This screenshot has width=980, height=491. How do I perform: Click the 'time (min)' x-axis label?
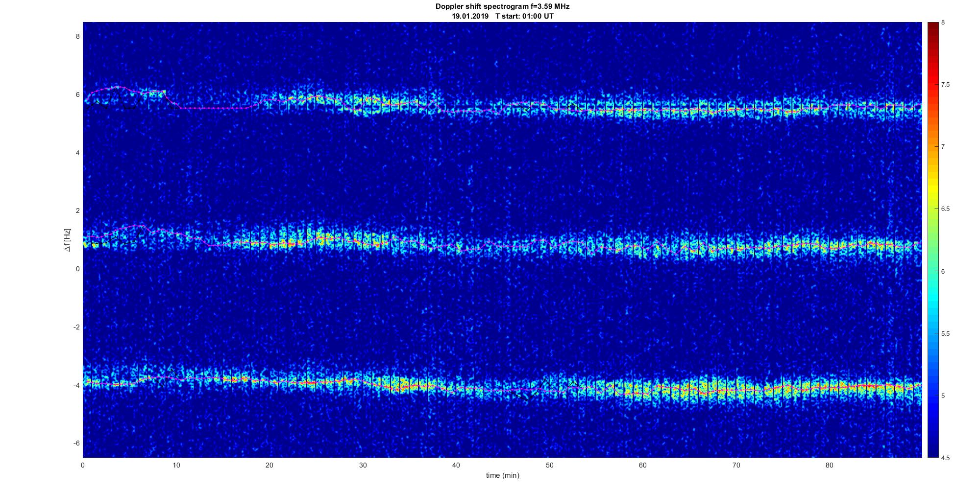click(x=502, y=475)
